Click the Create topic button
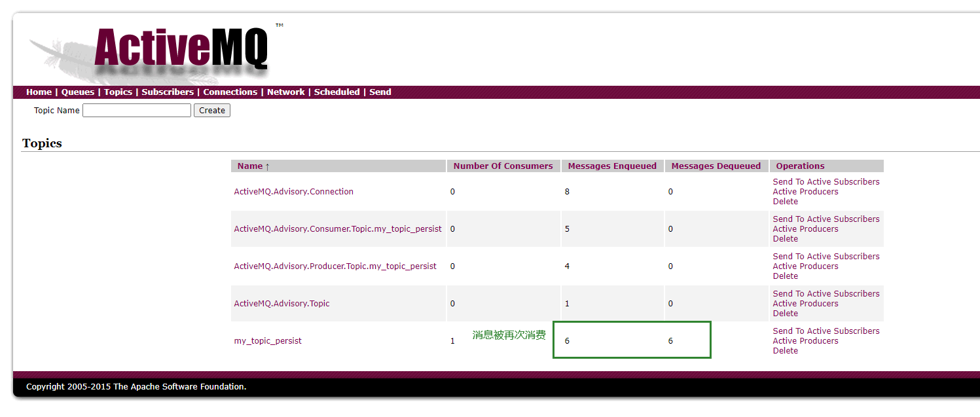 coord(212,111)
